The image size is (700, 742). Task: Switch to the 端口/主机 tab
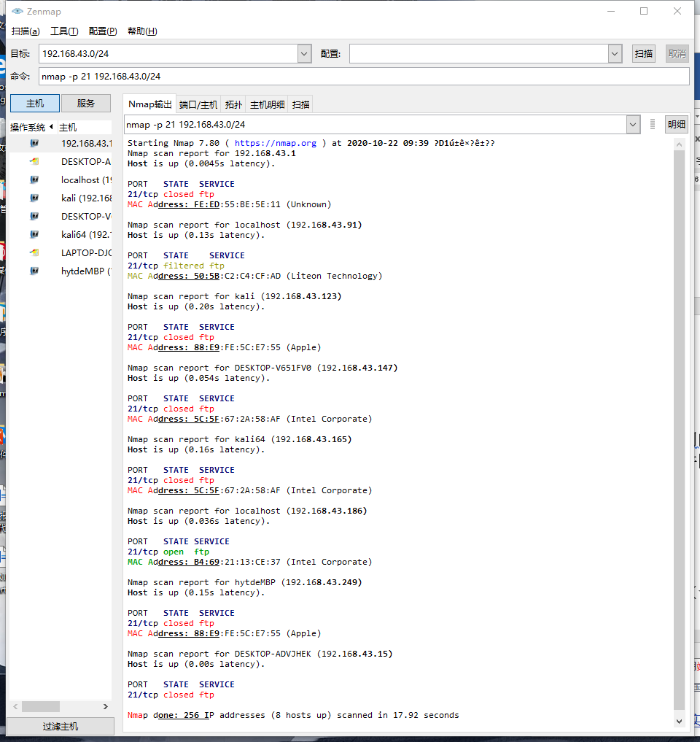click(x=198, y=104)
